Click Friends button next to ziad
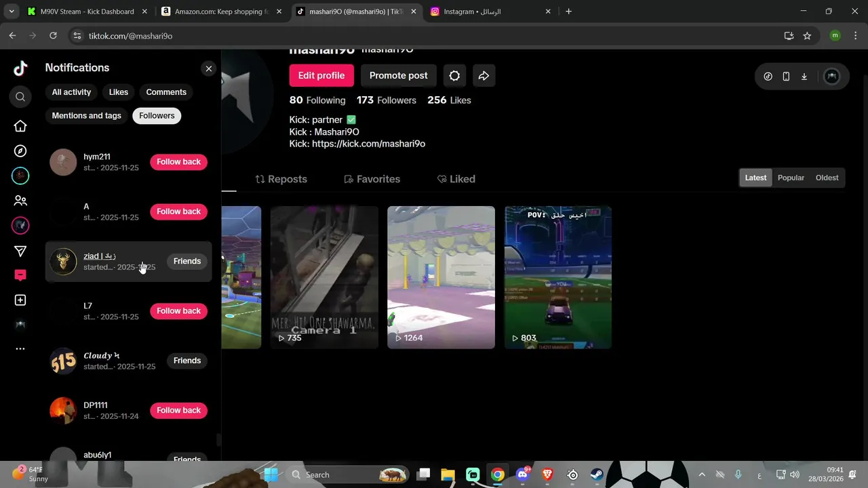 [x=187, y=261]
